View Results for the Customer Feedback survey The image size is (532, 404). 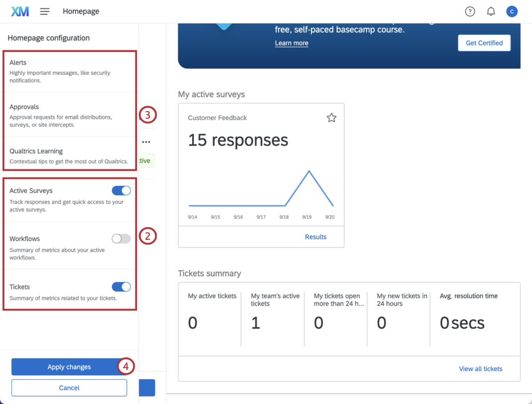click(x=315, y=237)
